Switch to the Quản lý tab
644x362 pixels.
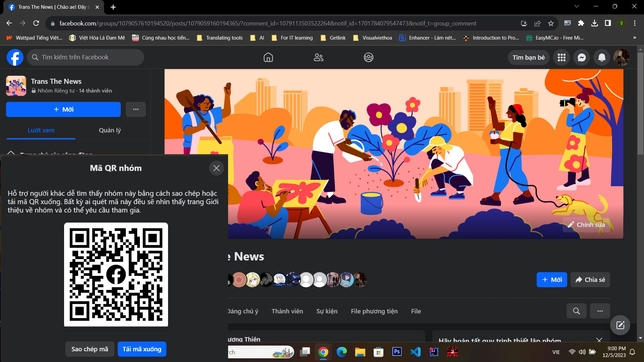tap(109, 130)
